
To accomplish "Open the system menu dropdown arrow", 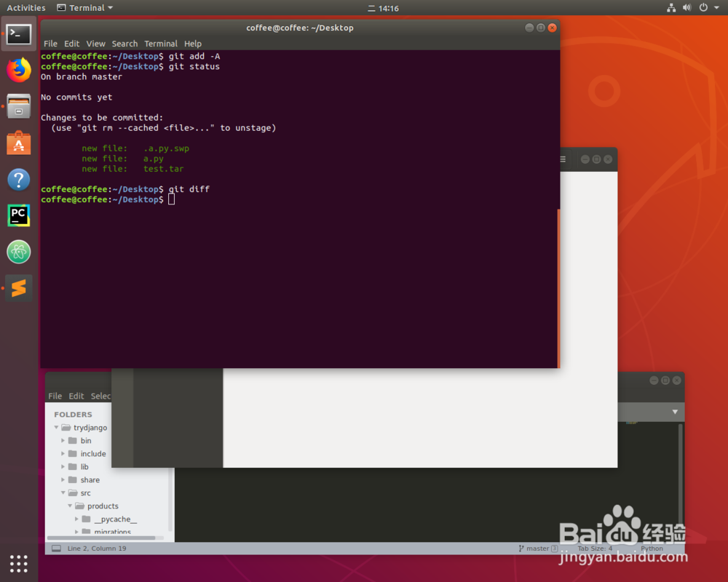I will (x=716, y=7).
